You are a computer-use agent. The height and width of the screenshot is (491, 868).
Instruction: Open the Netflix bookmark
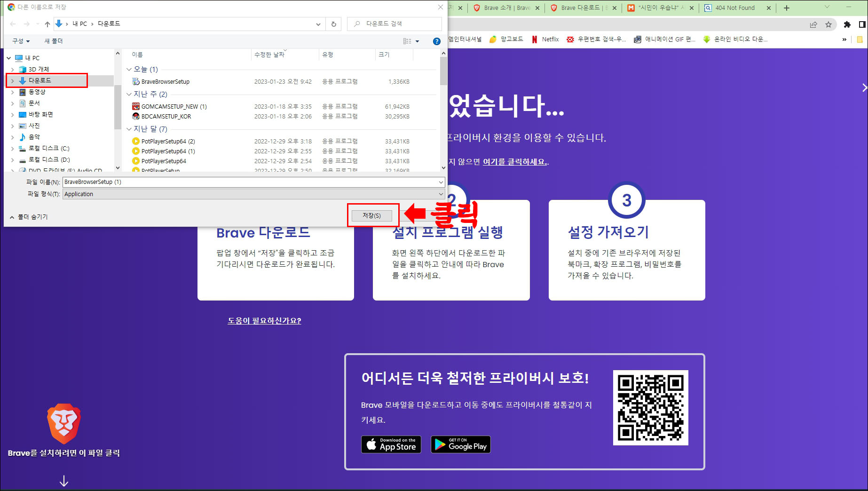coord(545,40)
